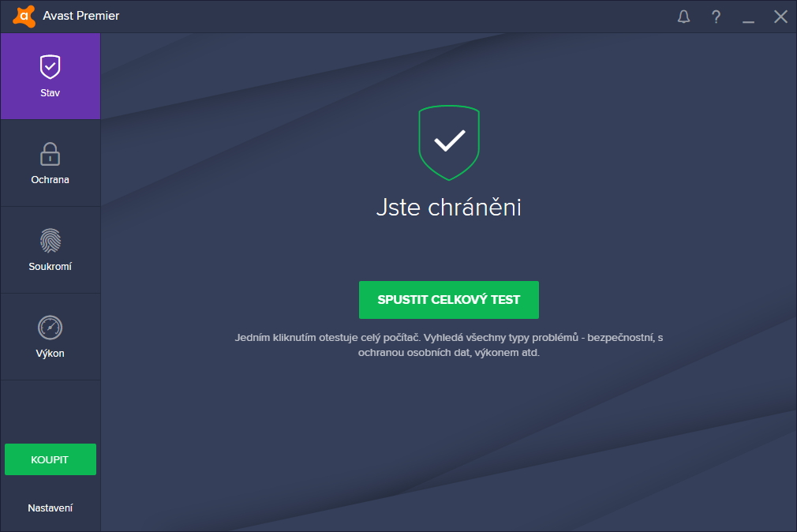Click the Avast Premier title text

80,16
